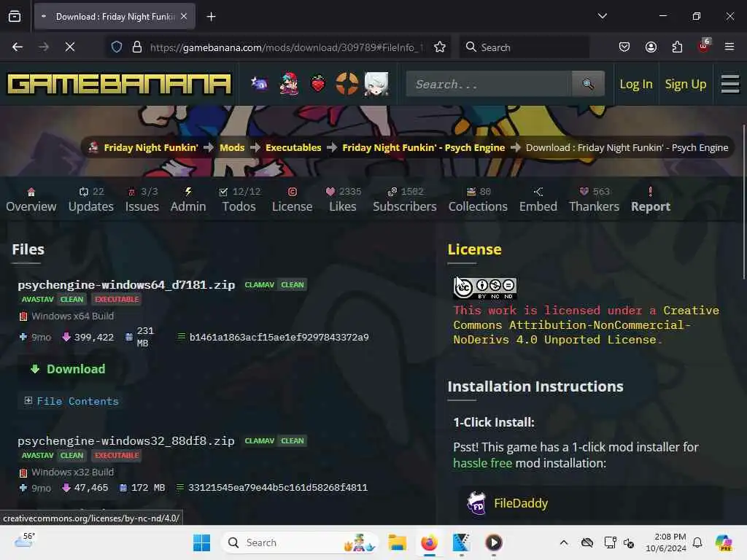Image resolution: width=747 pixels, height=560 pixels.
Task: Open the GameBanana hamburger menu
Action: (729, 85)
